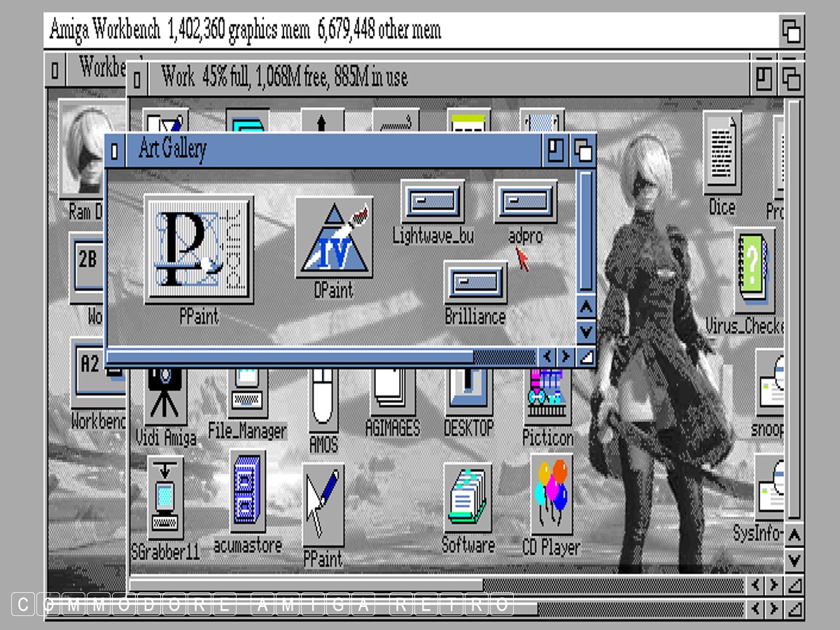Image resolution: width=840 pixels, height=630 pixels.
Task: Toggle the Workbench screen depth gadget
Action: click(x=791, y=31)
